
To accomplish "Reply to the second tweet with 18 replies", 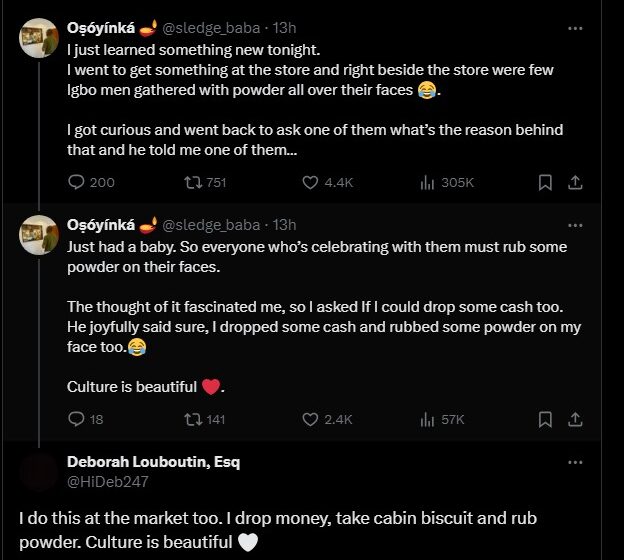I will click(x=78, y=420).
